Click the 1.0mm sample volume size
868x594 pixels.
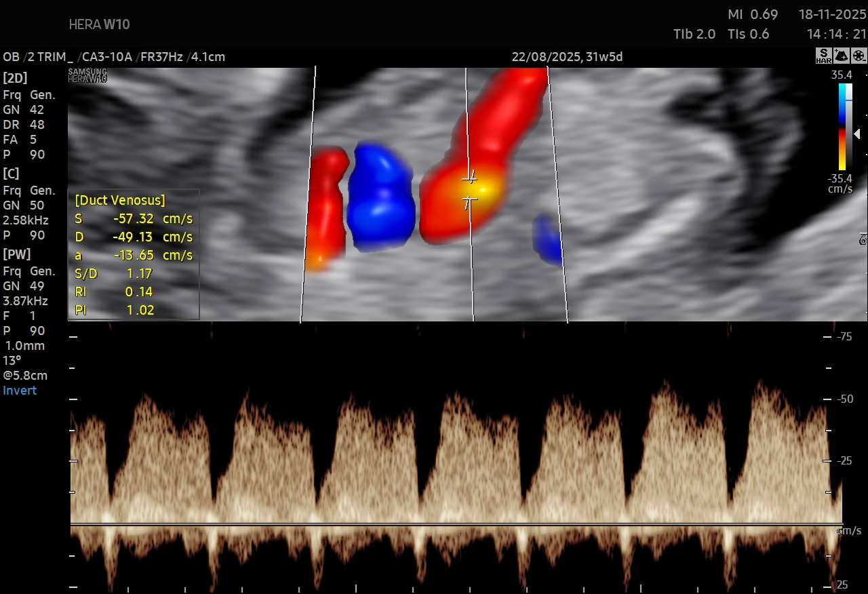tap(25, 346)
